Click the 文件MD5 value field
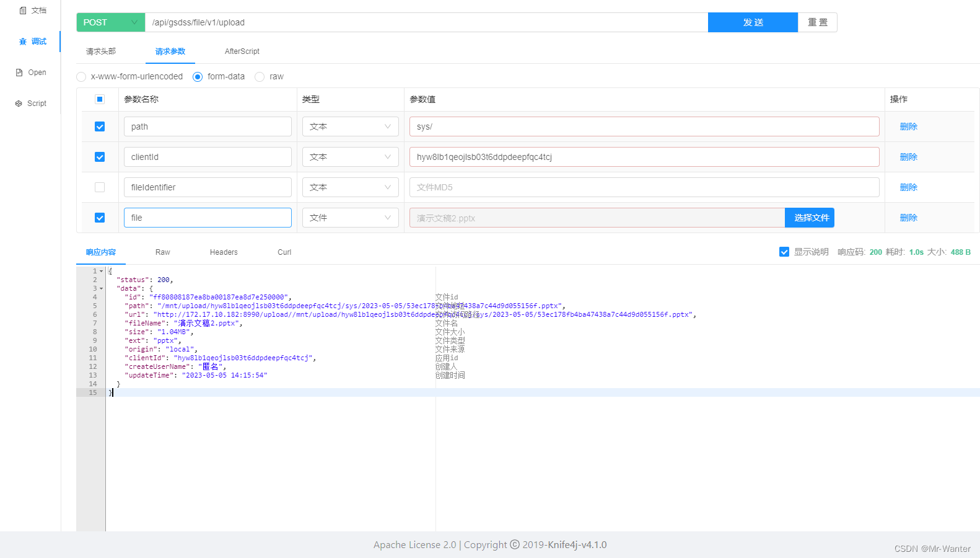This screenshot has width=980, height=558. tap(644, 187)
